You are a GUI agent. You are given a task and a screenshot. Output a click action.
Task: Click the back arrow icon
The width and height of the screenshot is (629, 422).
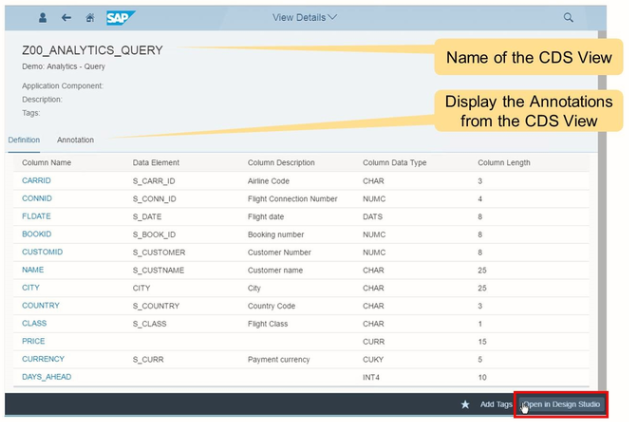pyautogui.click(x=67, y=18)
